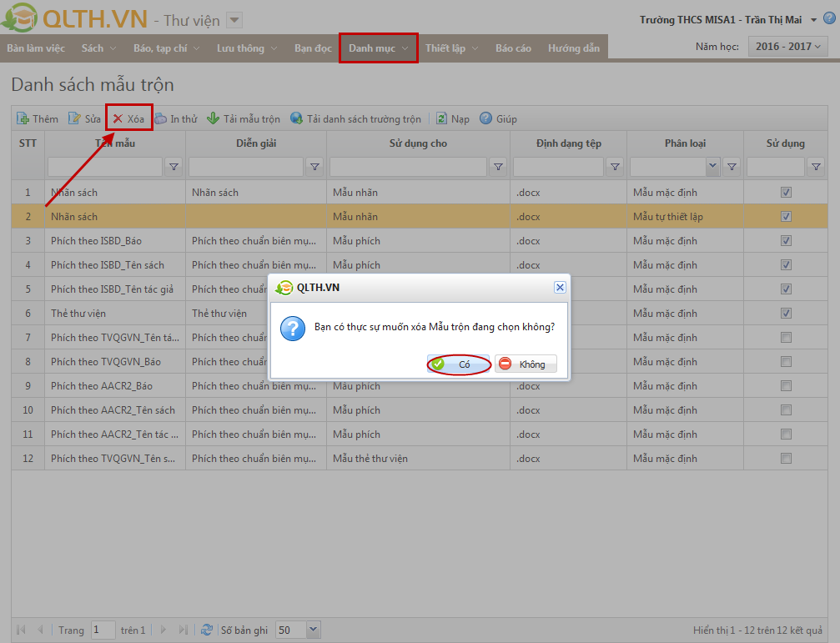Open the Bạn đọc menu
The height and width of the screenshot is (643, 840).
[313, 48]
